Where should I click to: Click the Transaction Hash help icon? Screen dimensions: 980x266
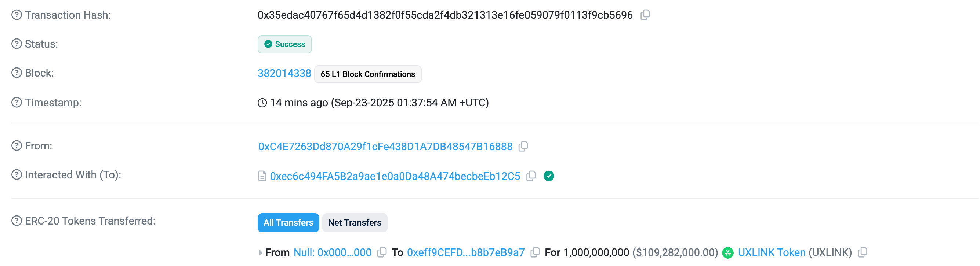pyautogui.click(x=17, y=15)
